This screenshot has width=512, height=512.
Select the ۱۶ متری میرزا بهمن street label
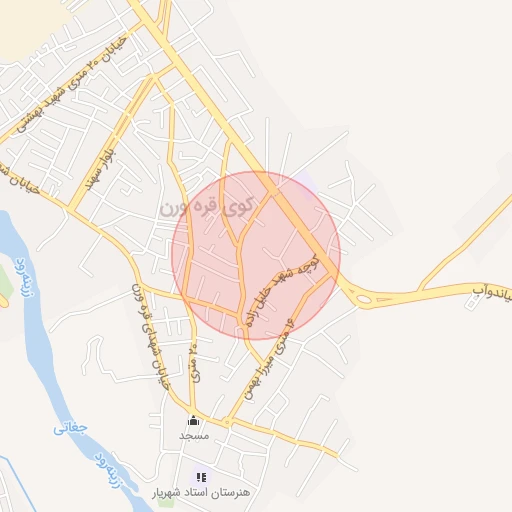click(x=271, y=359)
